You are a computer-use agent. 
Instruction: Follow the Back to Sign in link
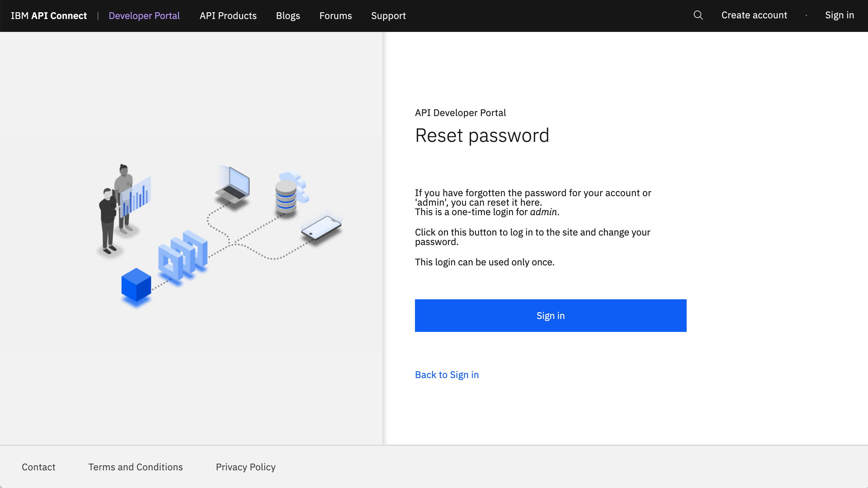[x=447, y=375]
